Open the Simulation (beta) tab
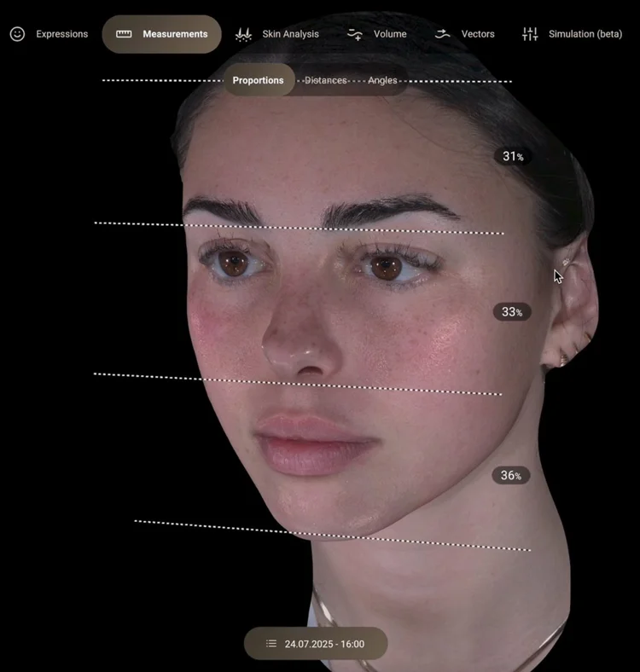 pos(573,34)
